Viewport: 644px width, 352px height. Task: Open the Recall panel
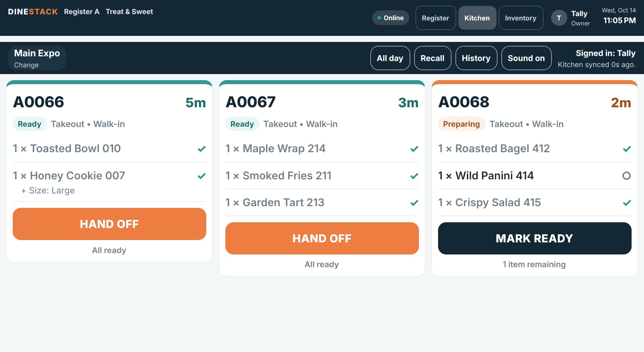[x=432, y=58]
